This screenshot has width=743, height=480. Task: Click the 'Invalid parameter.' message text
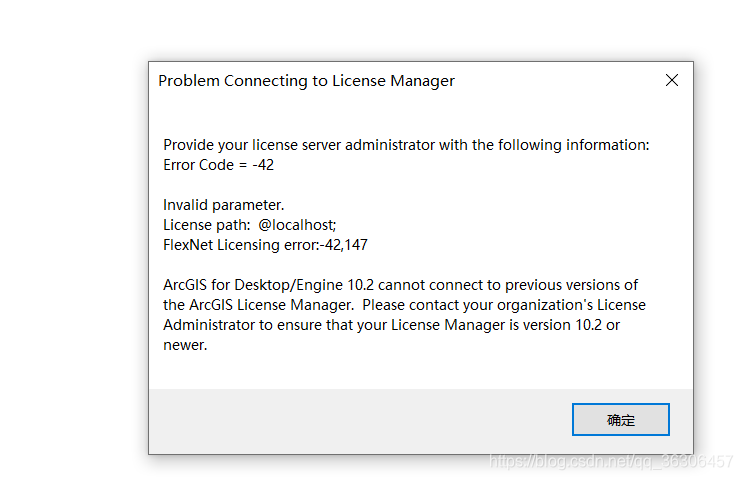223,205
